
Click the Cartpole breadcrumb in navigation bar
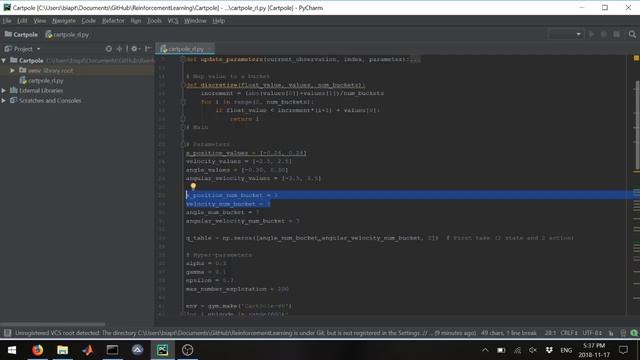tap(21, 35)
